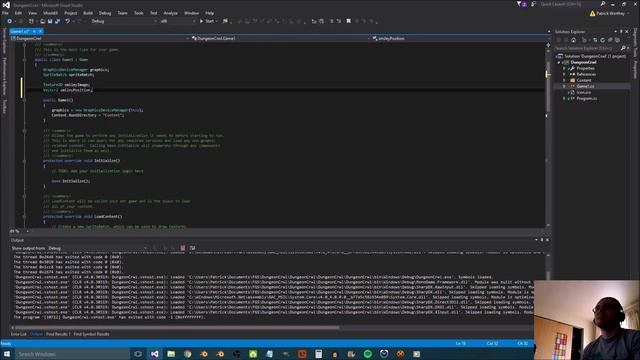Collapse the DungeonCrwl project node
Viewport: 640px width, 360px height.
559,62
